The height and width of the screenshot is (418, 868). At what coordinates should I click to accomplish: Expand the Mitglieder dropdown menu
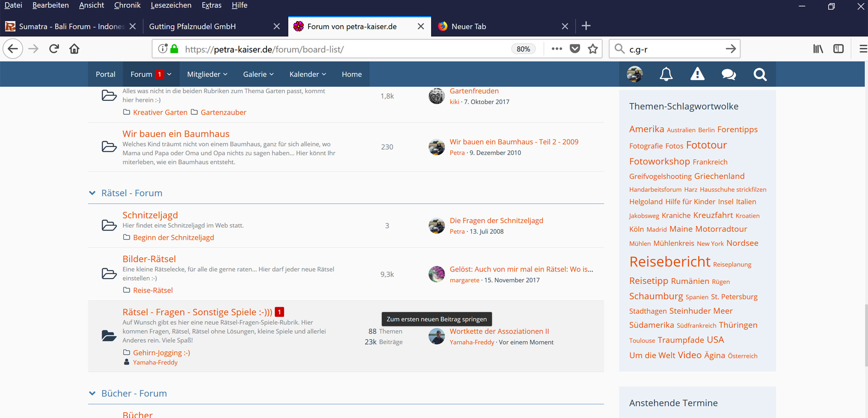207,74
